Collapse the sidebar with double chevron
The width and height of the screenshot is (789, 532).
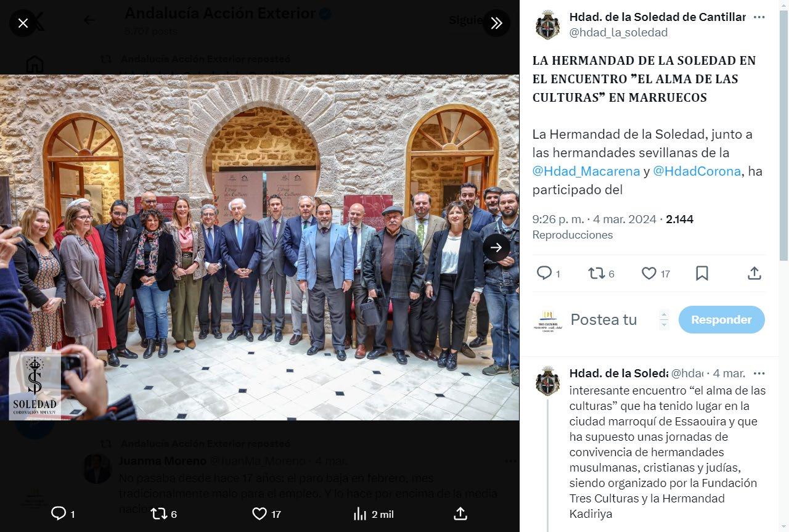(x=496, y=23)
